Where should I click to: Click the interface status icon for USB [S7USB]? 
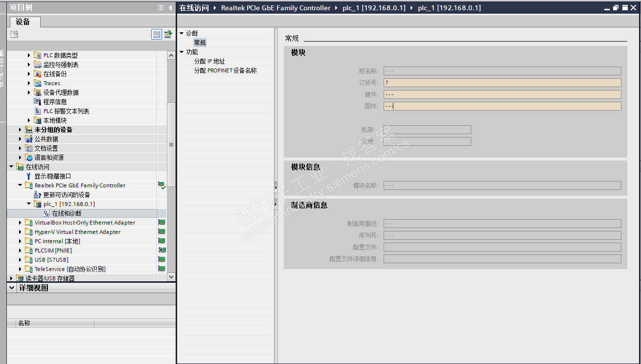pos(161,260)
